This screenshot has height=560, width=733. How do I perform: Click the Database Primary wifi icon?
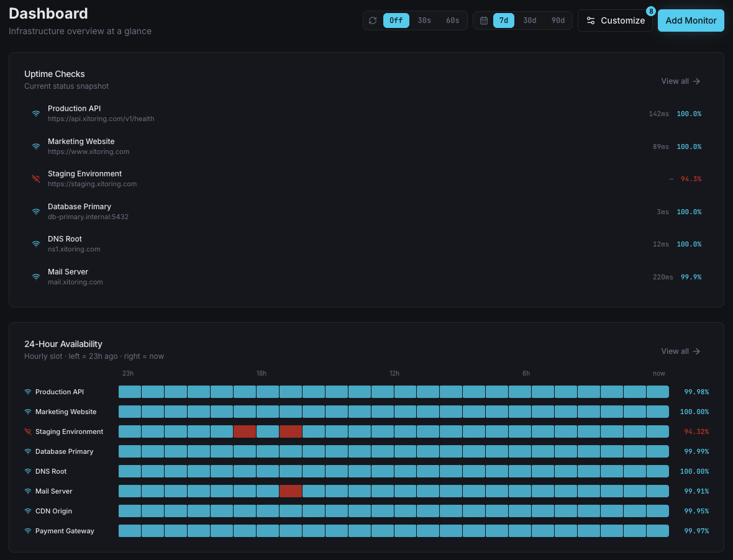[35, 212]
